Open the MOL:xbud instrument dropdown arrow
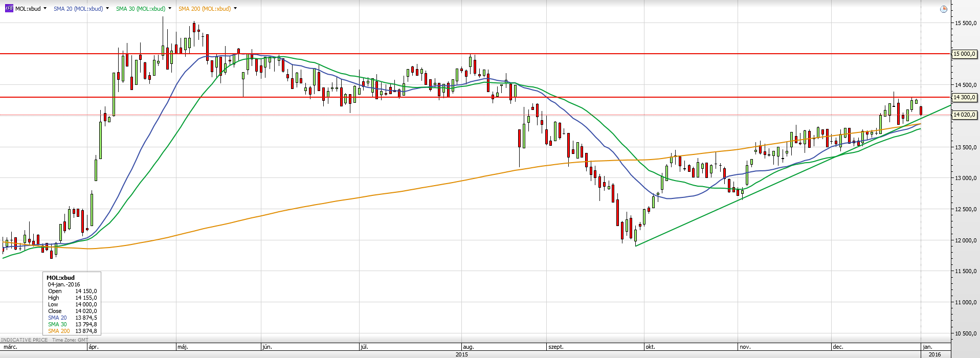The height and width of the screenshot is (358, 980). (45, 9)
